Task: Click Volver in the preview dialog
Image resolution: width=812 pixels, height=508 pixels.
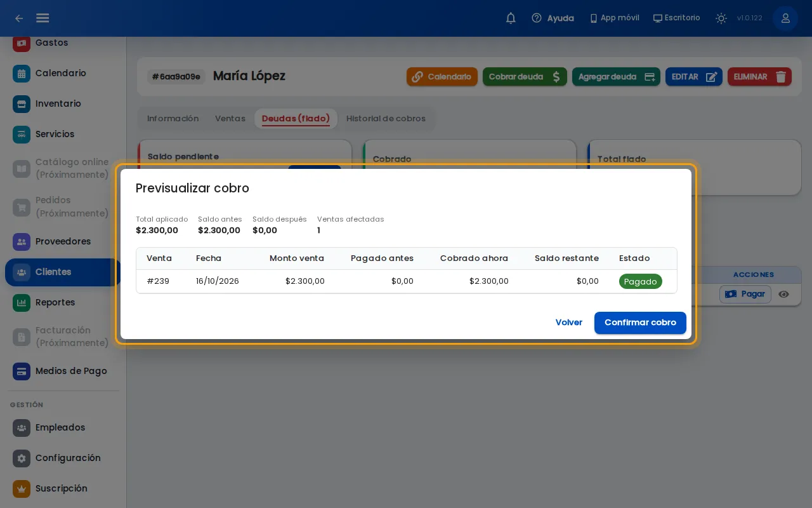Action: click(569, 323)
